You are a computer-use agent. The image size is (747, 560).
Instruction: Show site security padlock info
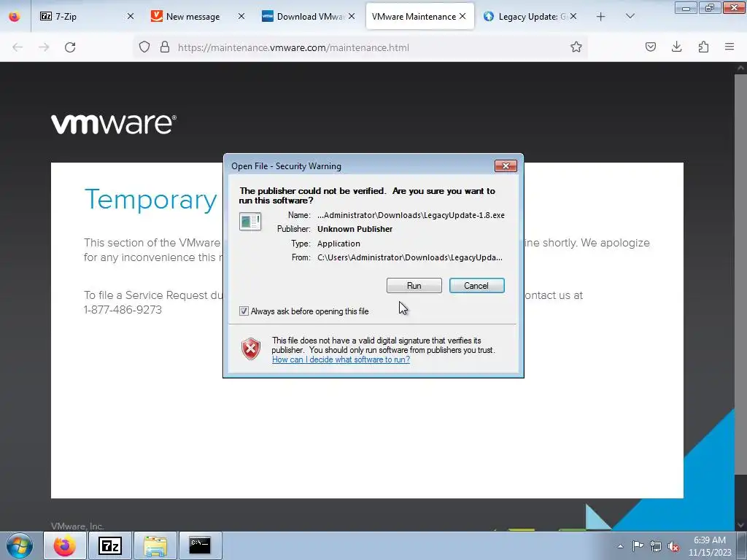[x=165, y=47]
